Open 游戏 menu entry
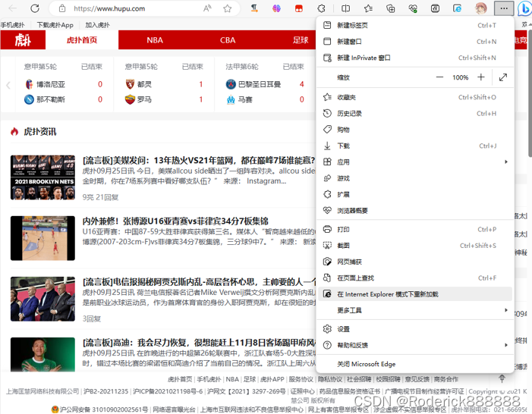This screenshot has width=532, height=414. pyautogui.click(x=415, y=178)
